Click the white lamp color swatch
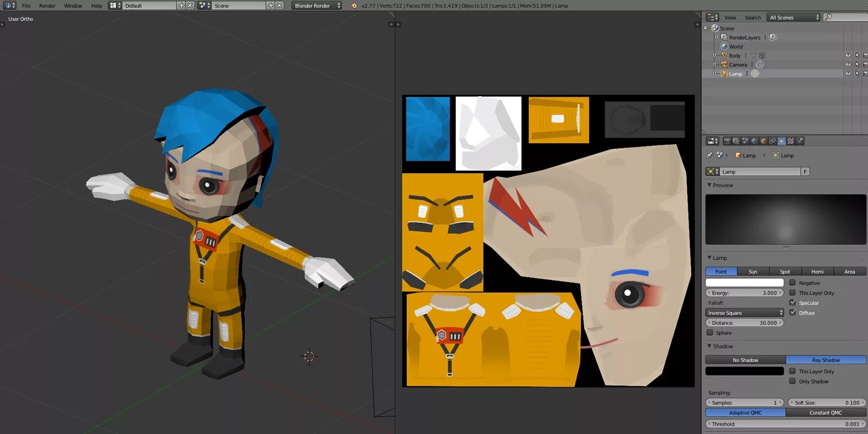This screenshot has width=868, height=434. [744, 283]
